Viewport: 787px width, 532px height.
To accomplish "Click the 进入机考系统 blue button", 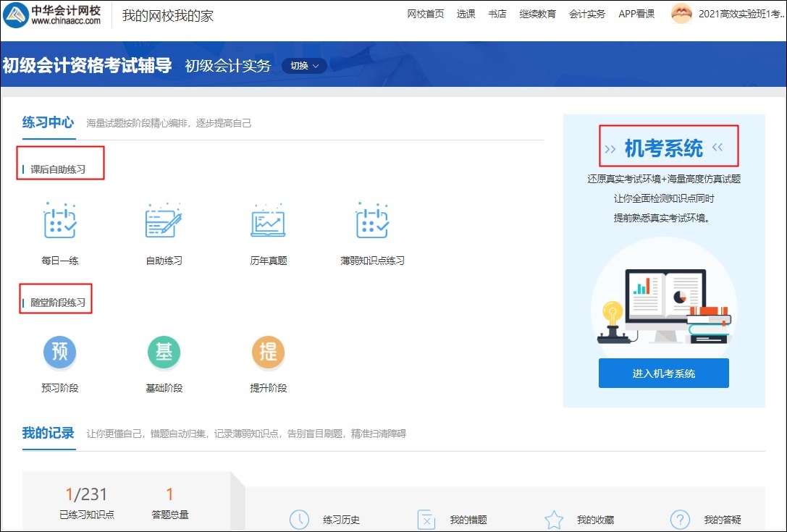I will (x=663, y=373).
